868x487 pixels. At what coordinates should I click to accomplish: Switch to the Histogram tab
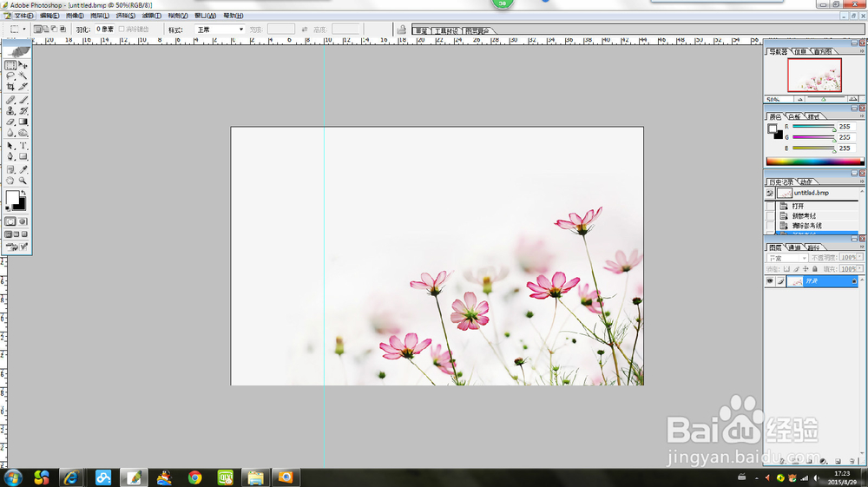(x=823, y=51)
